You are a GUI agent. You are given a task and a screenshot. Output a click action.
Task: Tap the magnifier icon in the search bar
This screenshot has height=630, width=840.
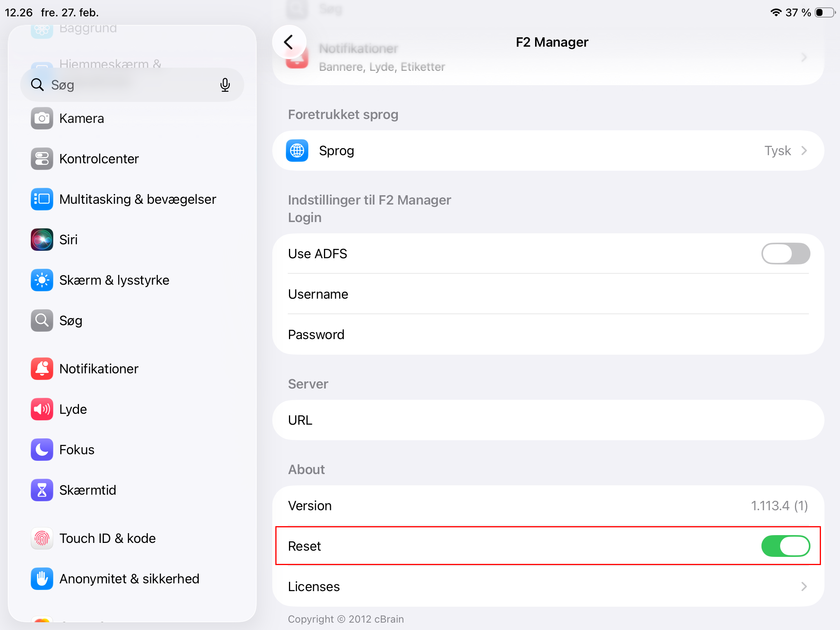pyautogui.click(x=37, y=84)
